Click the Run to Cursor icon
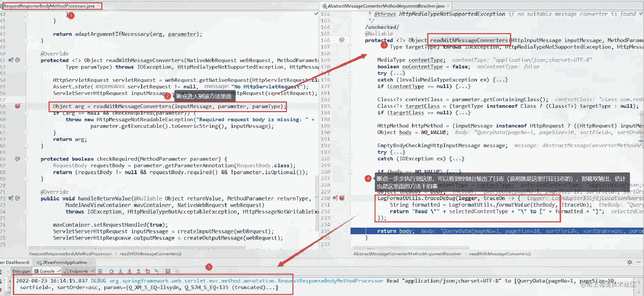644x296 pixels. [157, 271]
